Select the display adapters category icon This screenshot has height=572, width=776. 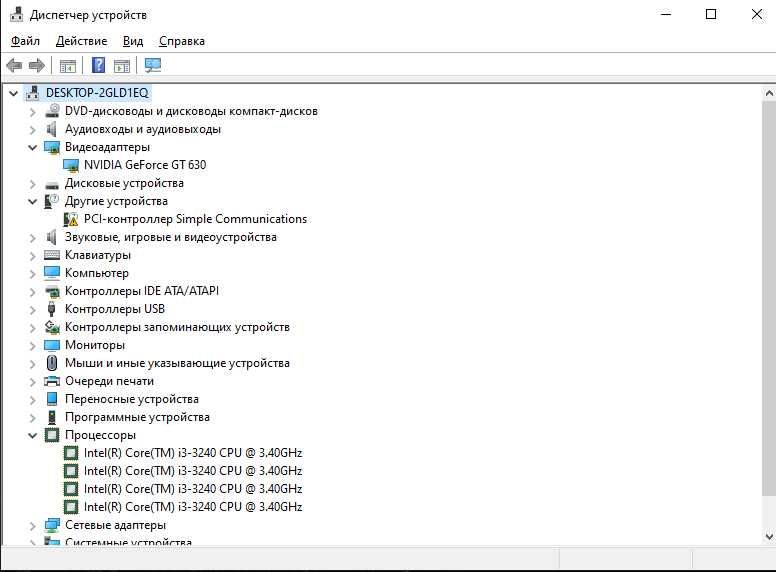point(52,147)
